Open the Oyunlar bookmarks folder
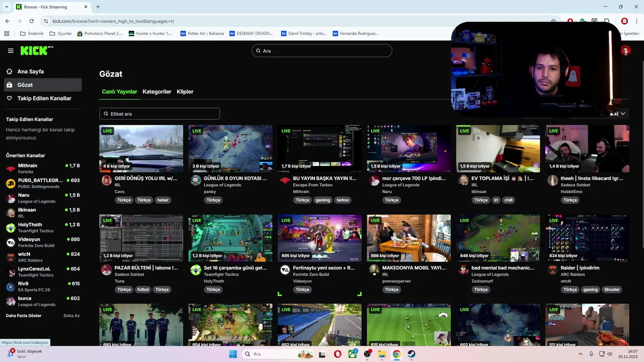 coord(61,34)
